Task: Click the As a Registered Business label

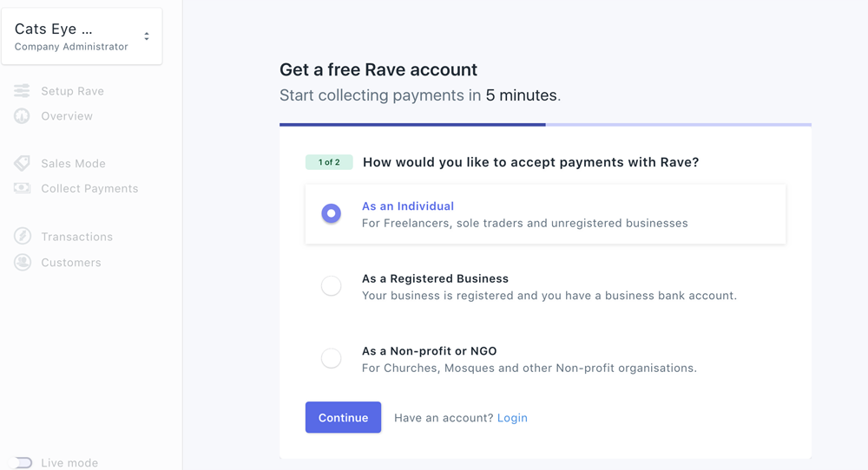Action: tap(435, 278)
